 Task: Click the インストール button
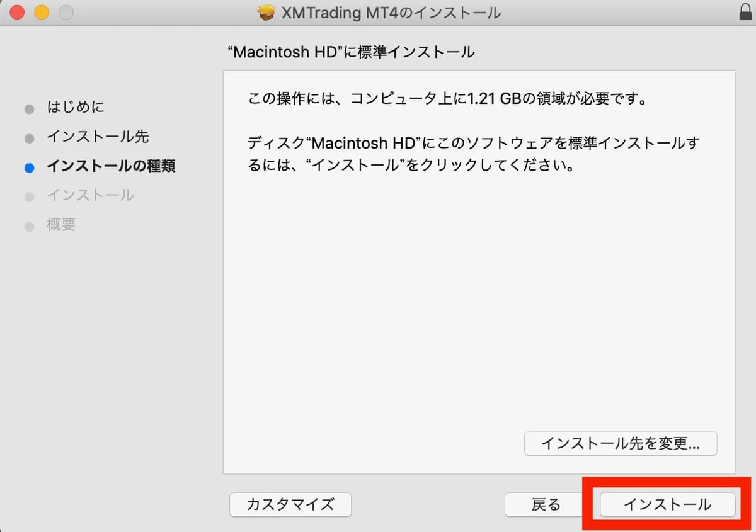[x=668, y=504]
